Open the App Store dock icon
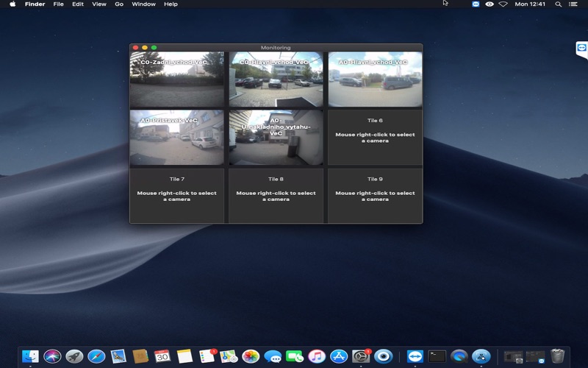 tap(339, 356)
